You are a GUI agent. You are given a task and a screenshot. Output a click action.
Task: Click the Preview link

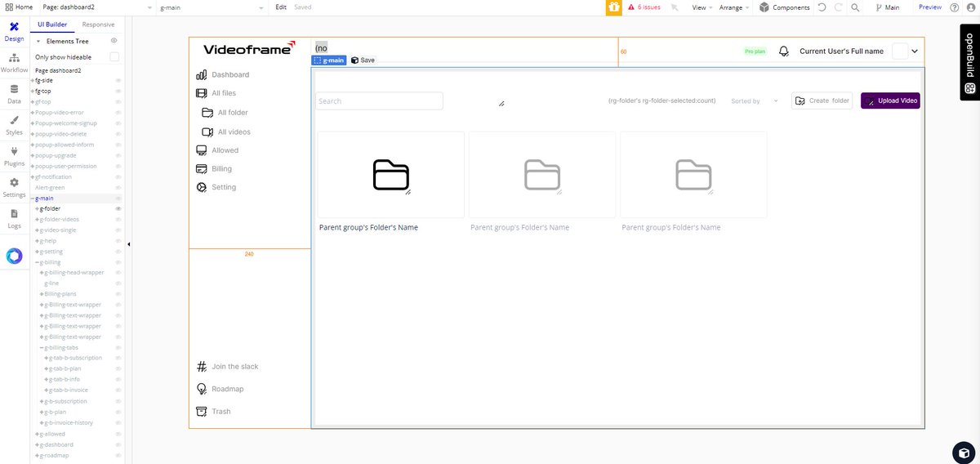[x=930, y=7]
